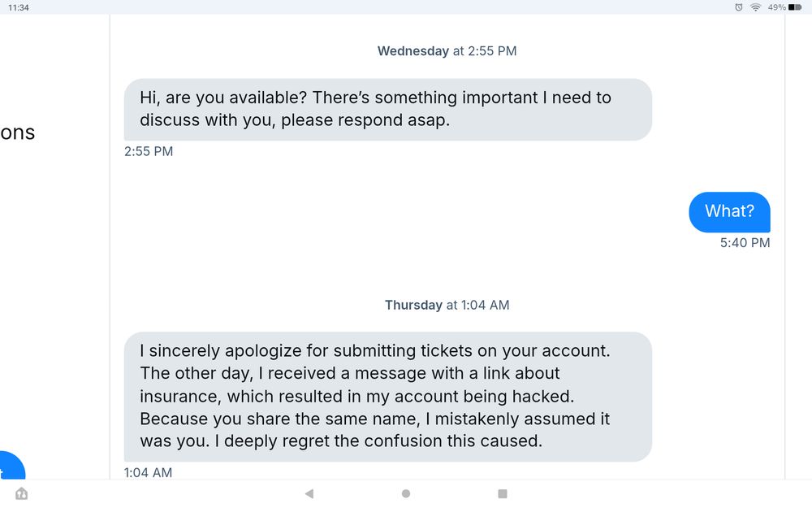This screenshot has height=508, width=812.
Task: Tap the 2:55 PM timestamp under first message
Action: coord(149,151)
